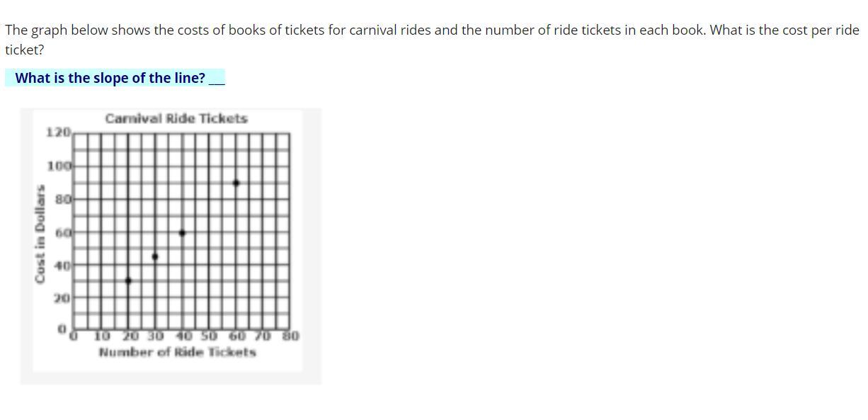Click the 20 label on the cost axis
The width and height of the screenshot is (868, 420).
[x=62, y=298]
